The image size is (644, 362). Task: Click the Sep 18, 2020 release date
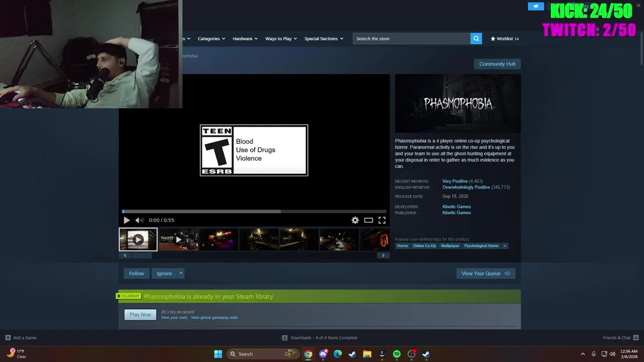coord(455,196)
